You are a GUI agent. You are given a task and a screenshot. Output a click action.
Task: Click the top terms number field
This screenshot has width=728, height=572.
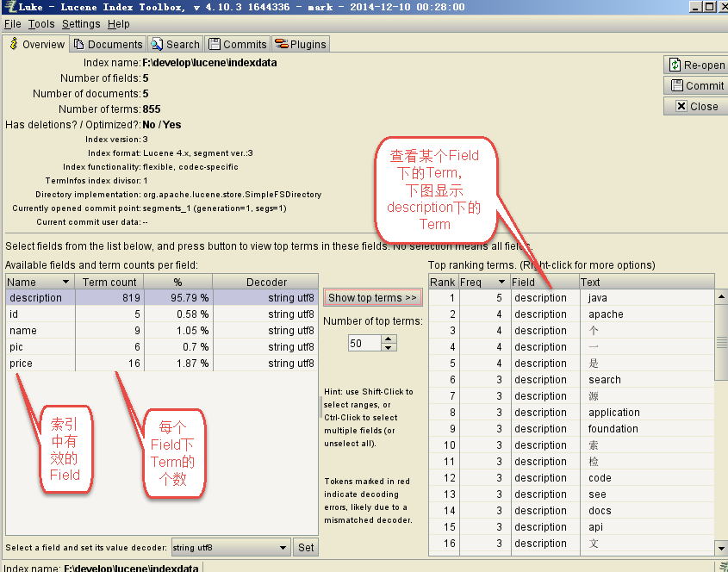click(x=364, y=343)
